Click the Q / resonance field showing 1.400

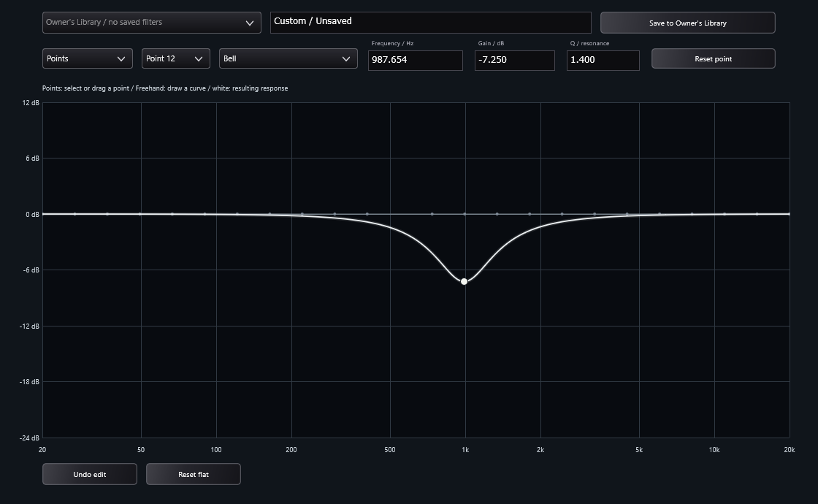point(603,60)
